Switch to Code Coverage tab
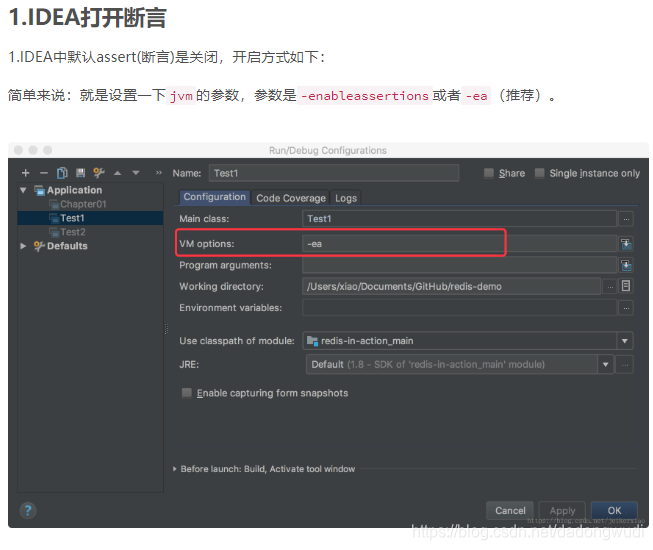This screenshot has width=653, height=550. tap(291, 198)
